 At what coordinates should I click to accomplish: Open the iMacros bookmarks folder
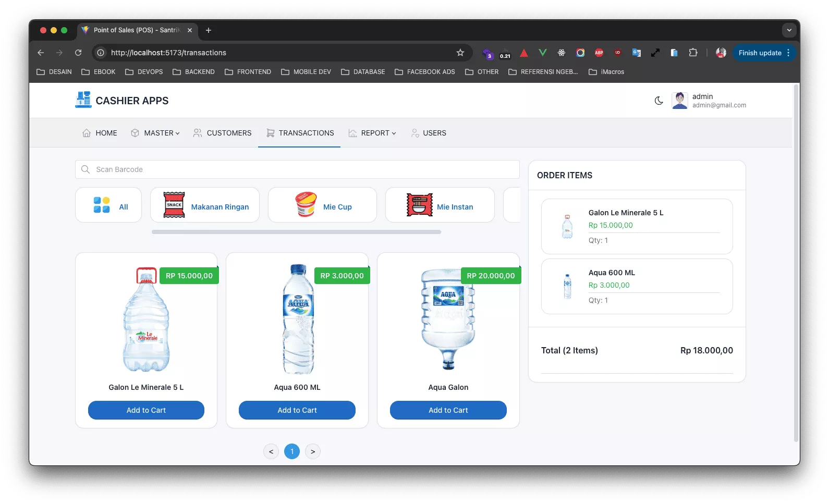[x=606, y=72]
